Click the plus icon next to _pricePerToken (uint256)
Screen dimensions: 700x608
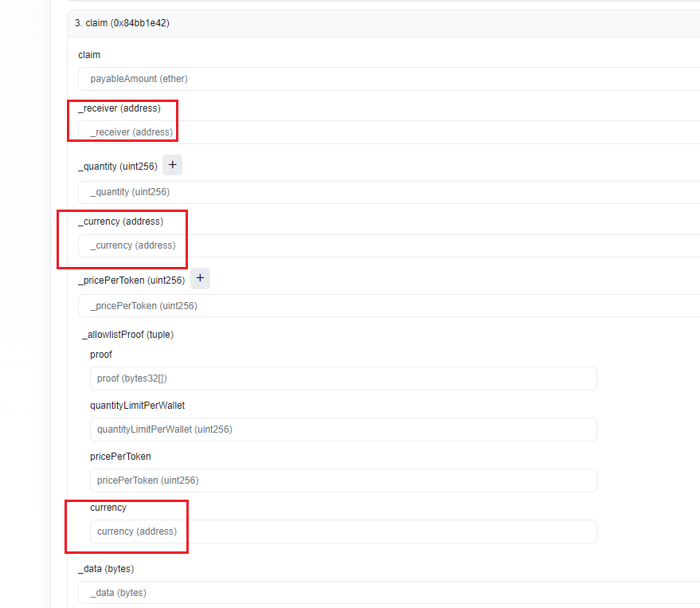click(x=201, y=279)
